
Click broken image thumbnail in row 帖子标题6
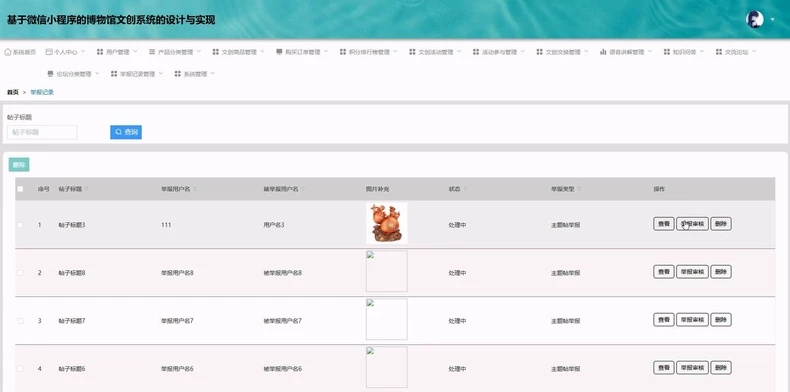[386, 367]
